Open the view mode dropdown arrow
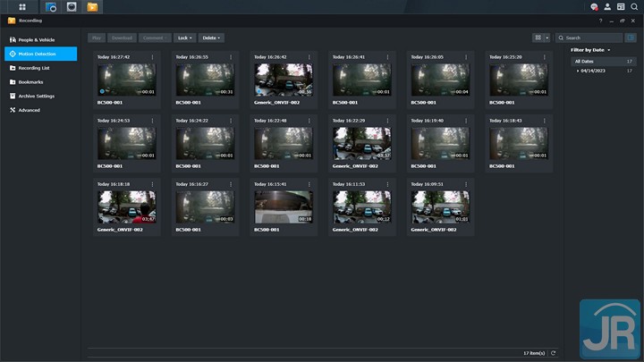Image resolution: width=644 pixels, height=362 pixels. click(547, 38)
